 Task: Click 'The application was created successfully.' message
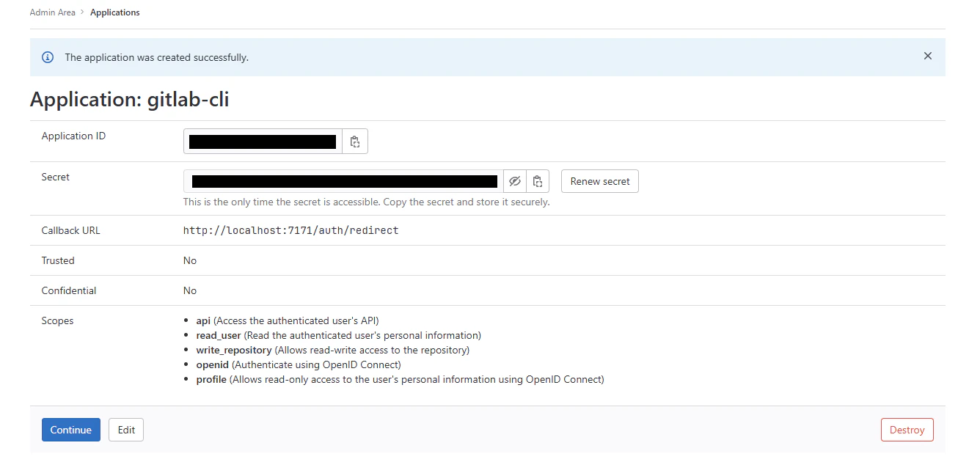coord(157,57)
